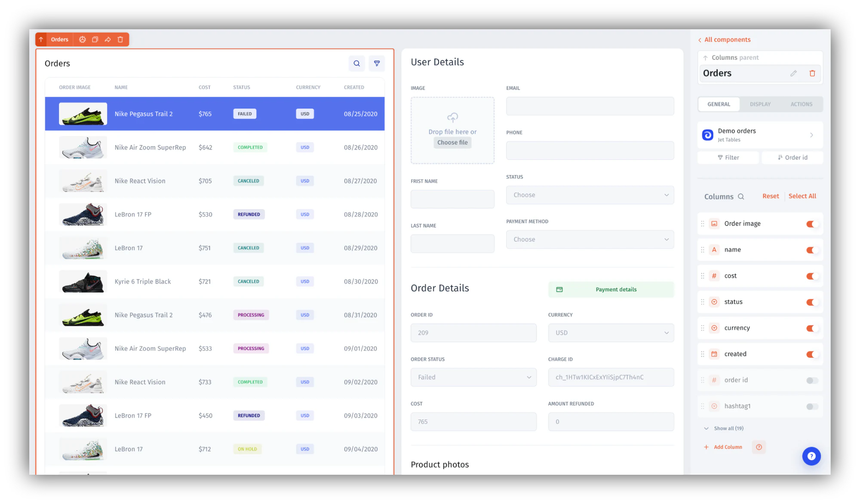
Task: Open settings gear in Orders toolbar
Action: point(82,40)
